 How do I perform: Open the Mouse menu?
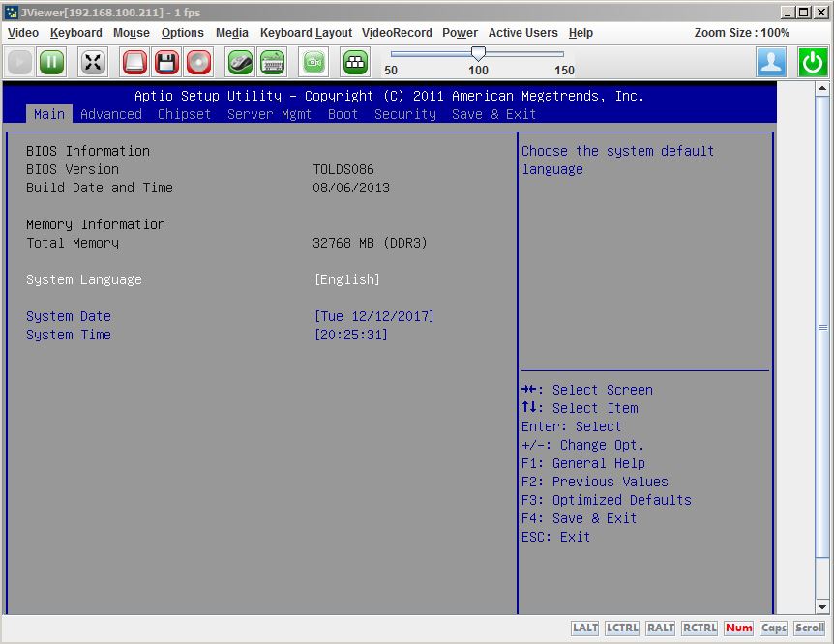pos(132,33)
